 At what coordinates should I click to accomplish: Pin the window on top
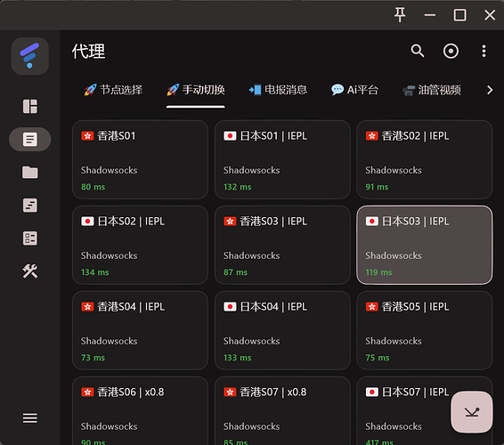coord(400,15)
